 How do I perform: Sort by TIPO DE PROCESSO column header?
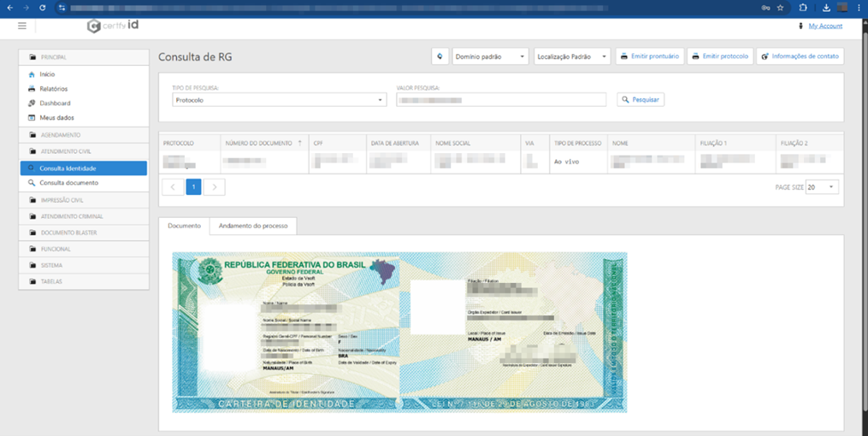[578, 144]
